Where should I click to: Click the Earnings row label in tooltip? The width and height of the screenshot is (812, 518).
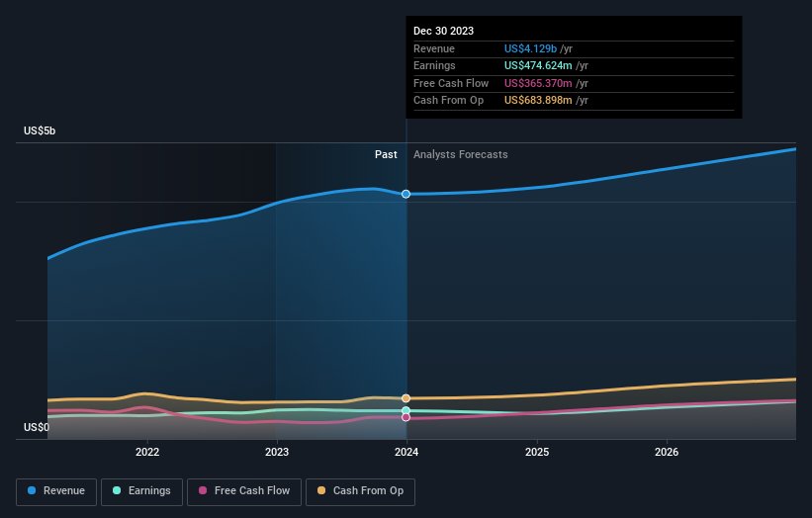tap(434, 65)
